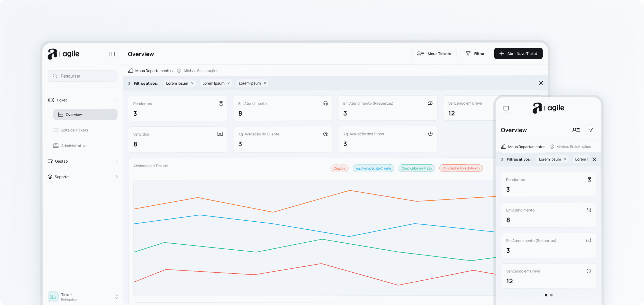Select second pagination dot in mobile view

pos(551,295)
